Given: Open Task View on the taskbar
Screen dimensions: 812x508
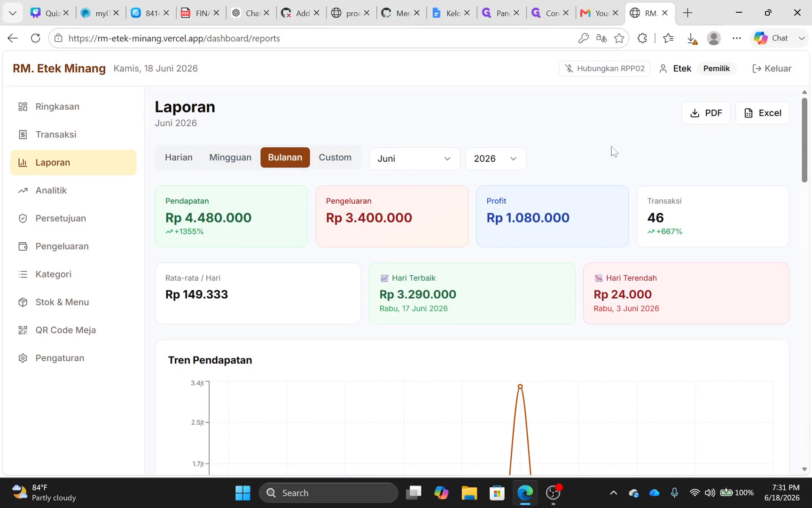Looking at the screenshot, I should (414, 493).
